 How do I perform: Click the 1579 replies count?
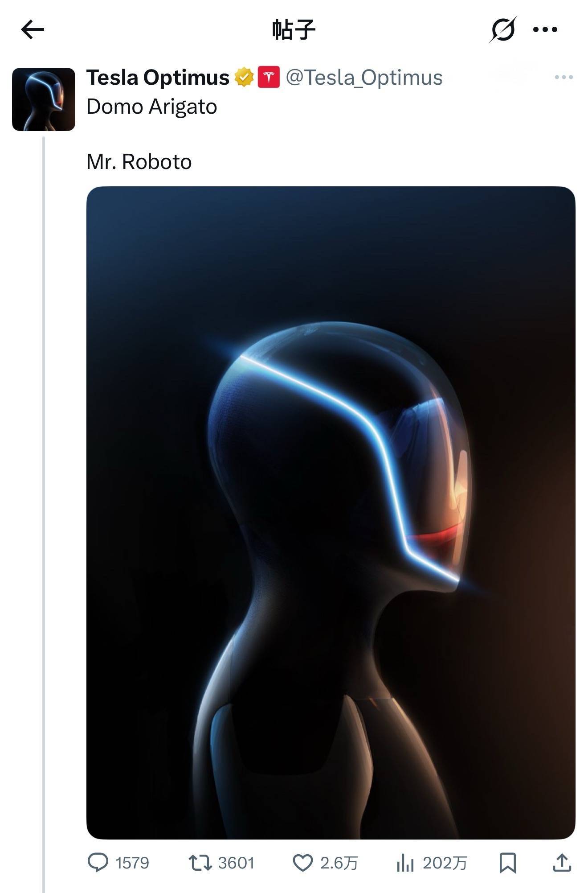tap(132, 863)
